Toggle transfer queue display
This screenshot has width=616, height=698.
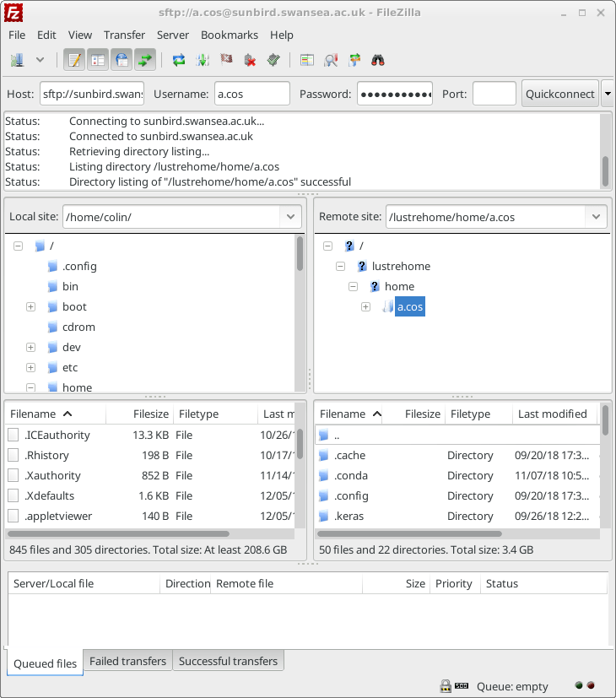coord(145,60)
